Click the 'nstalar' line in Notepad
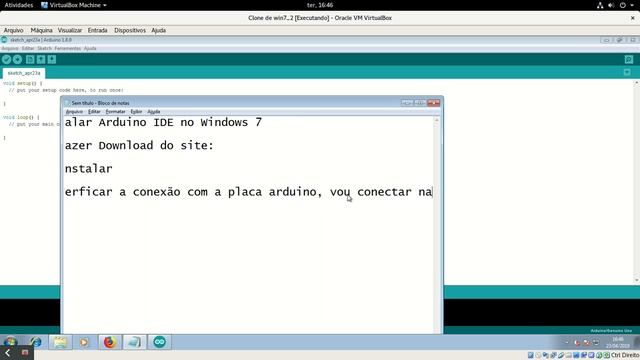640x360 pixels. pos(88,169)
